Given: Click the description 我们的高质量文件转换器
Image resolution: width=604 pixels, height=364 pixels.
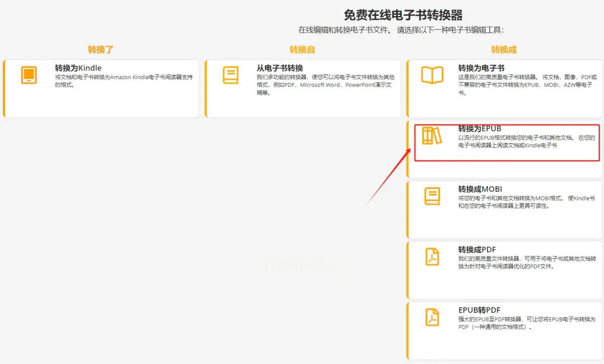Looking at the screenshot, I should [527, 262].
